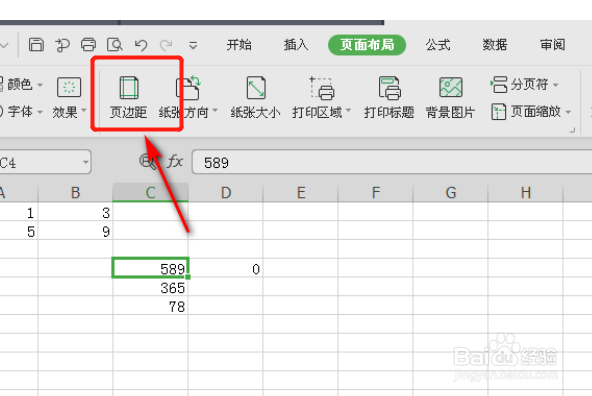Select the cell containing 78

pyautogui.click(x=150, y=306)
